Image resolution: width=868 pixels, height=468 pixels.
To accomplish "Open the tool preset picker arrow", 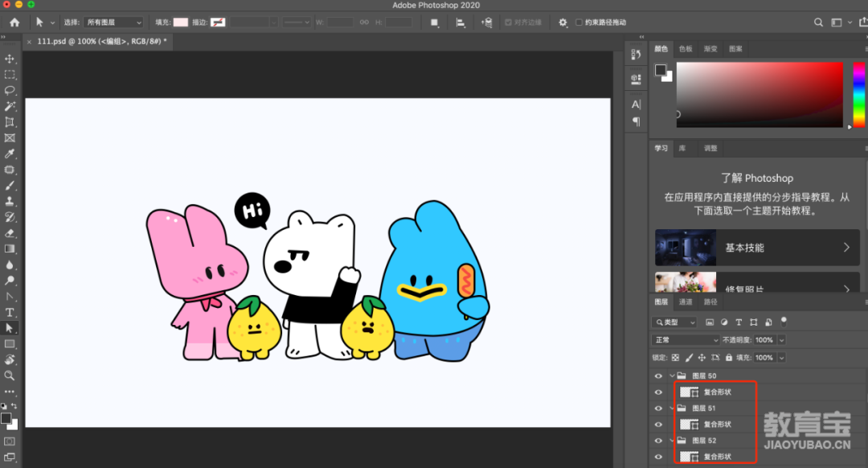I will pyautogui.click(x=52, y=23).
